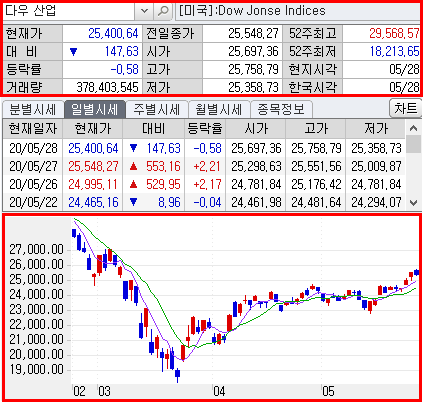The width and height of the screenshot is (423, 402).
Task: Click the 04 month marker on chart axis
Action: 219,391
